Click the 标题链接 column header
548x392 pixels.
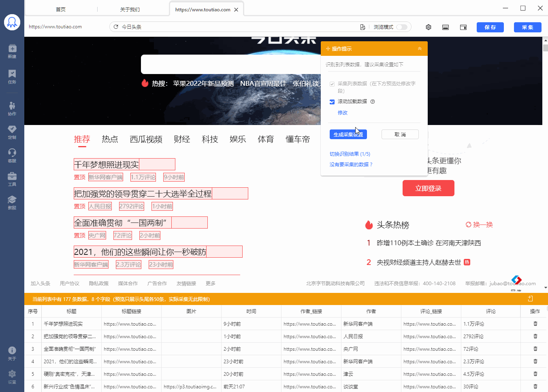[x=131, y=311]
